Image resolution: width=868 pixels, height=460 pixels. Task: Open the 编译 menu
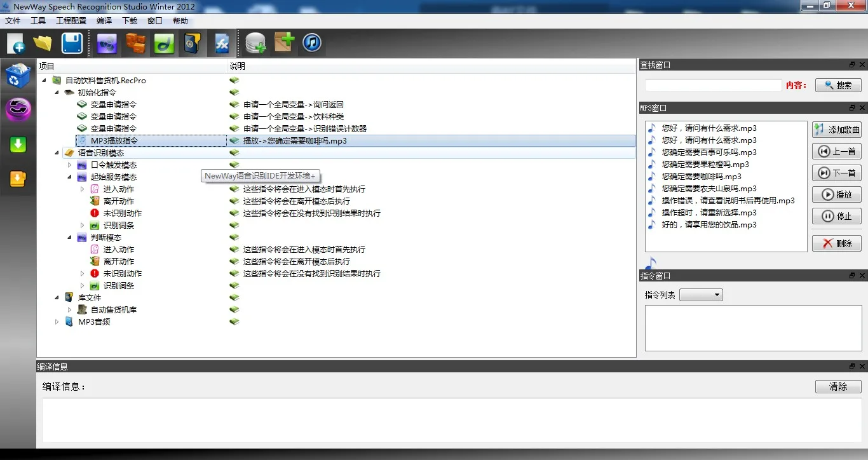(x=104, y=21)
